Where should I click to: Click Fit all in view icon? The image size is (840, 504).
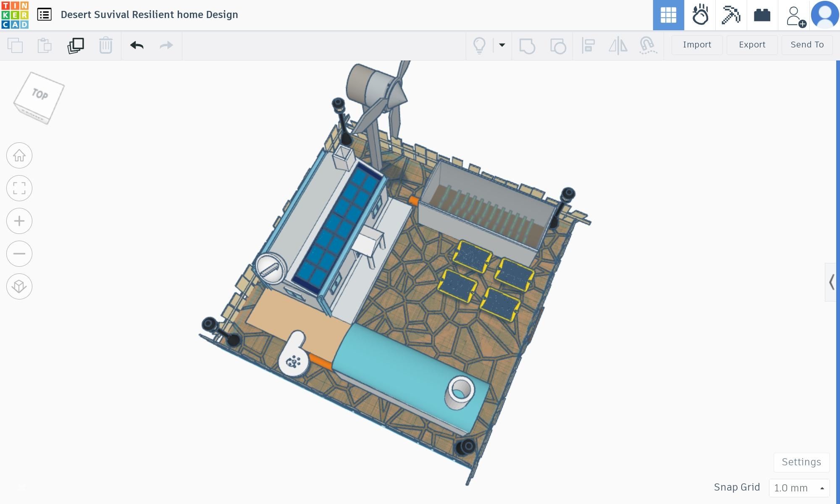click(19, 188)
